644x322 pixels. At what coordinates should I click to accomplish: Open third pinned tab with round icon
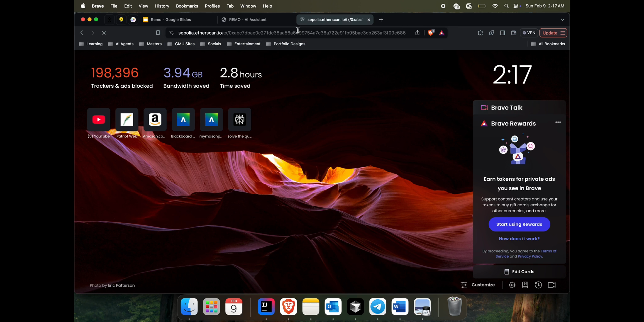coord(133,20)
